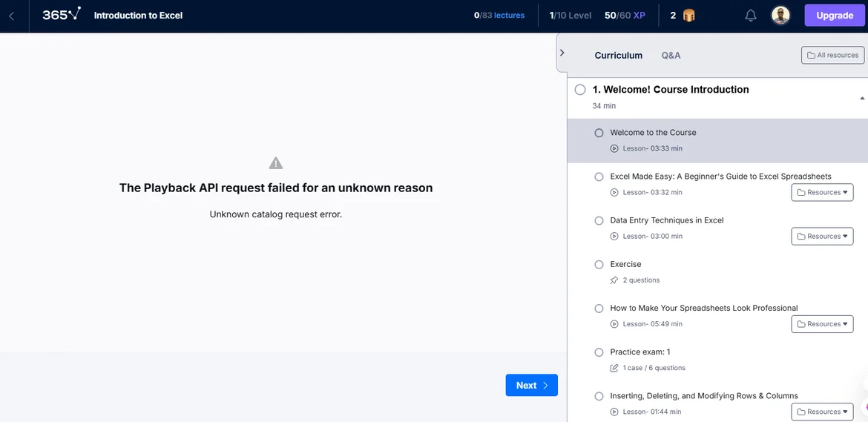Click play icon under Spreadsheets Look Professional
This screenshot has width=868, height=422.
click(x=614, y=324)
